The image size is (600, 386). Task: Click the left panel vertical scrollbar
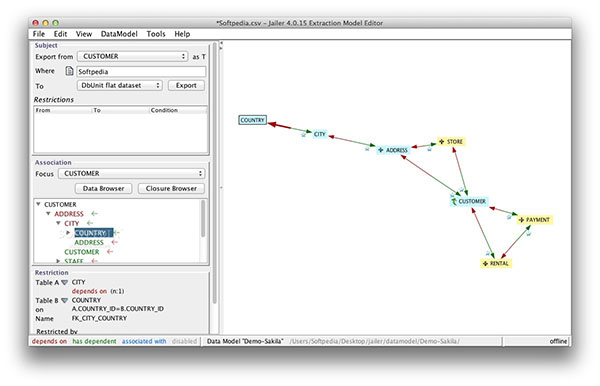[x=214, y=172]
